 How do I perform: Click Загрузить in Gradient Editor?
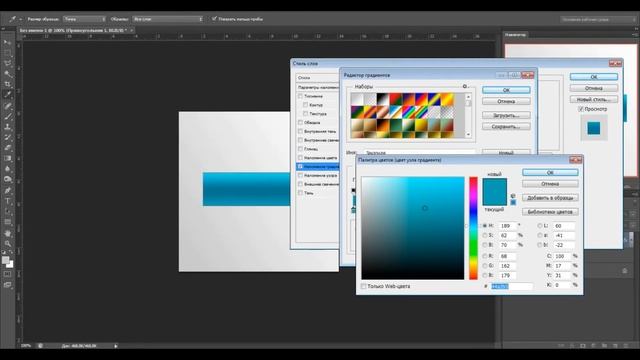point(506,116)
